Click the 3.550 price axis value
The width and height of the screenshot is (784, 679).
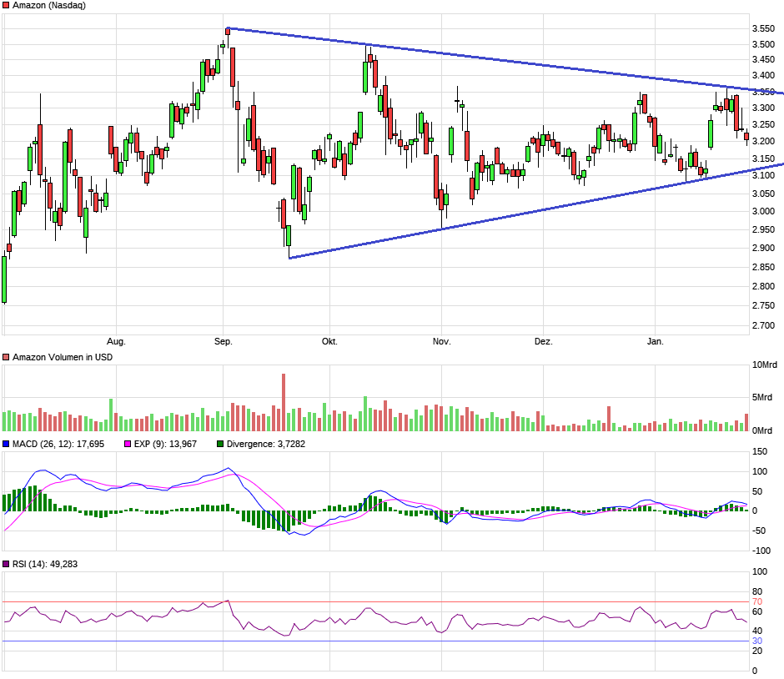763,29
